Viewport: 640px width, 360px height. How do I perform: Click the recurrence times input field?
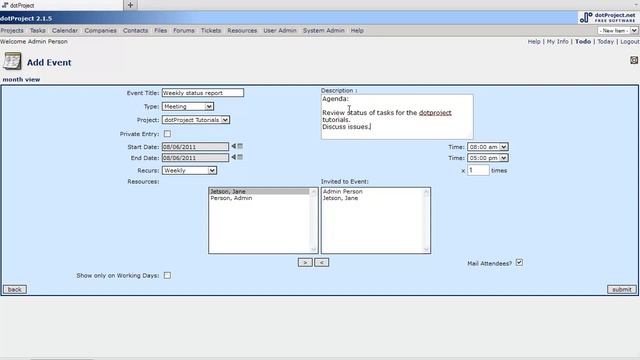click(478, 170)
